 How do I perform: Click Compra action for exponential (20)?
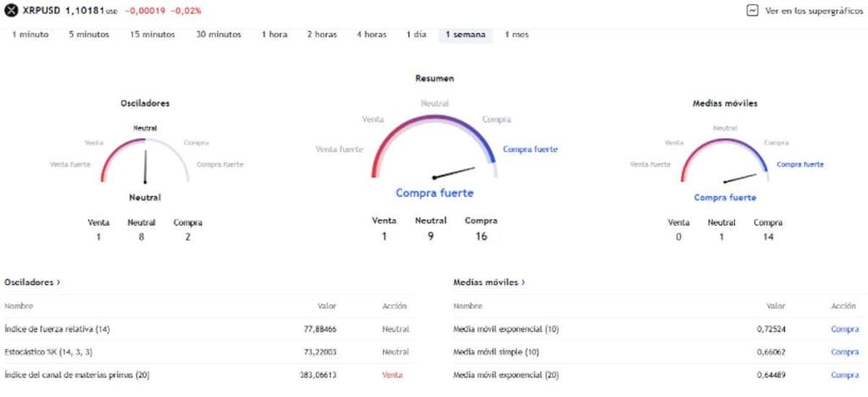(x=845, y=375)
